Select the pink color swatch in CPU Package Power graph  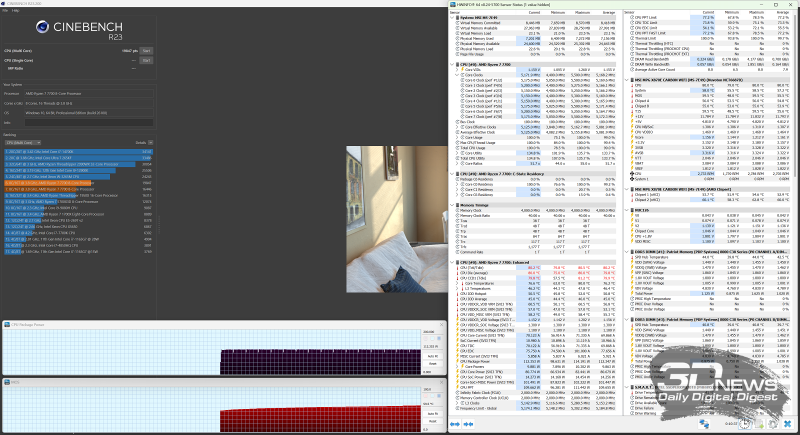426,339
